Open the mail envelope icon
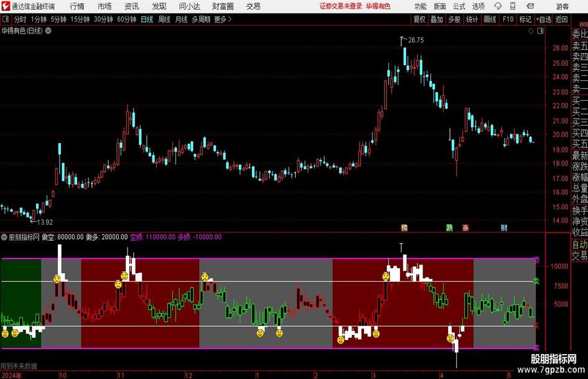 (530, 6)
